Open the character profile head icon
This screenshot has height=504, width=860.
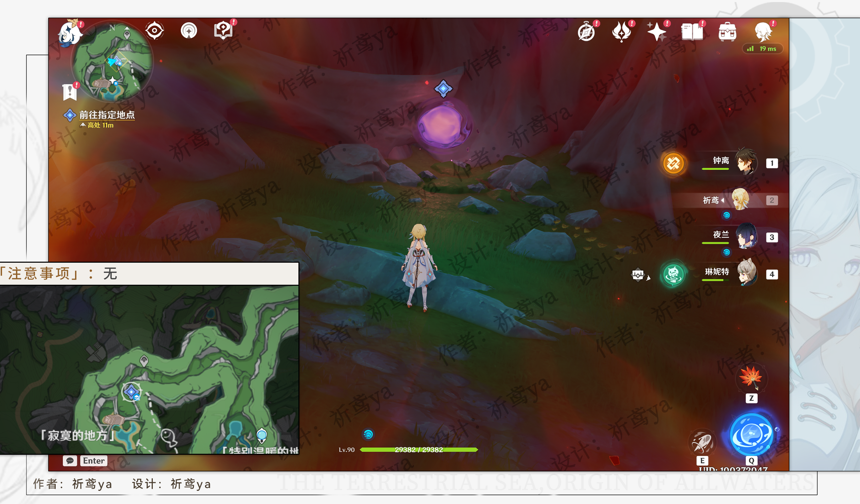pyautogui.click(x=763, y=32)
